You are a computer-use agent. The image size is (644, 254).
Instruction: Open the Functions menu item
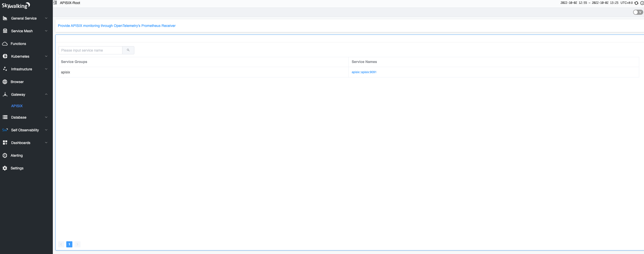point(26,44)
